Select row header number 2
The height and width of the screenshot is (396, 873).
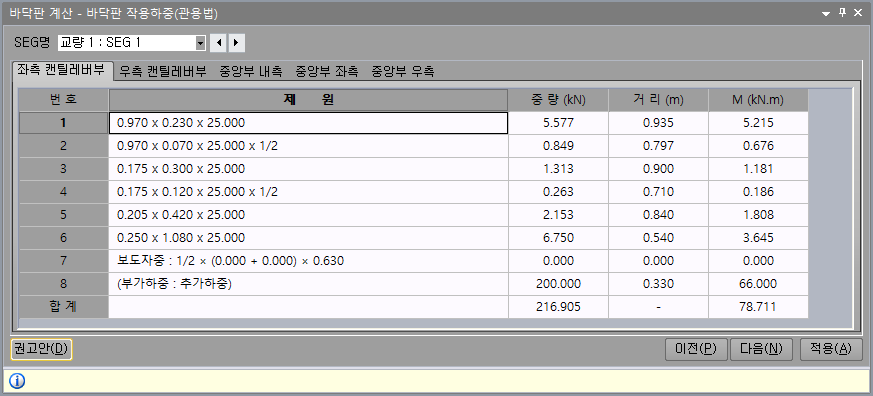64,146
